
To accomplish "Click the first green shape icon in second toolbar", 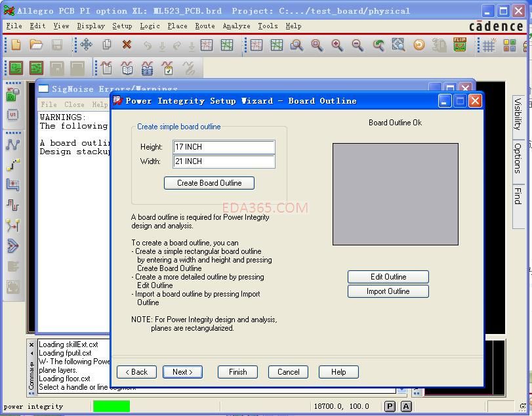I will coord(16,68).
